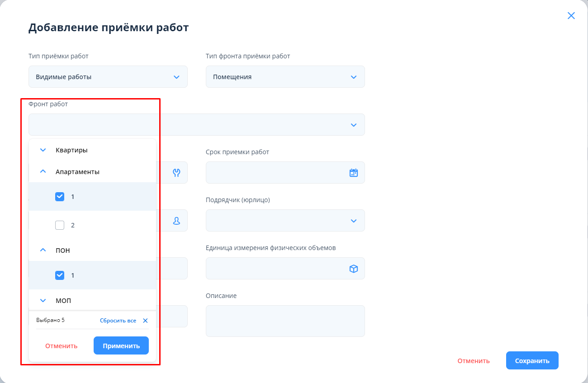Open the Тип приёмки работ dropdown
This screenshot has height=383, width=588.
click(x=108, y=77)
